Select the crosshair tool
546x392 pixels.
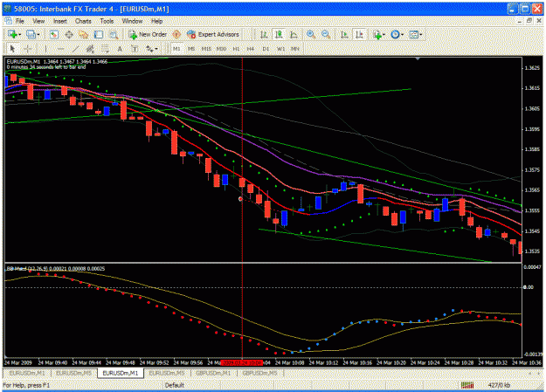coord(28,49)
